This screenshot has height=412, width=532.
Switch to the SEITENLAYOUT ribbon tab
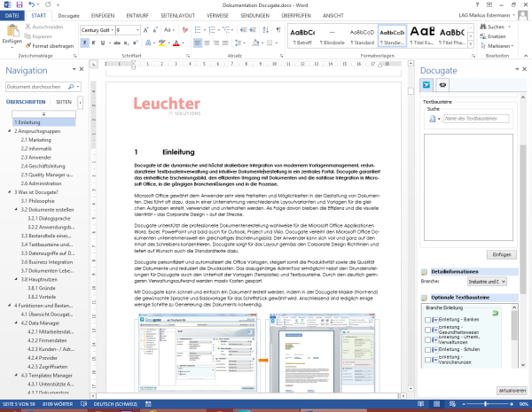click(178, 16)
